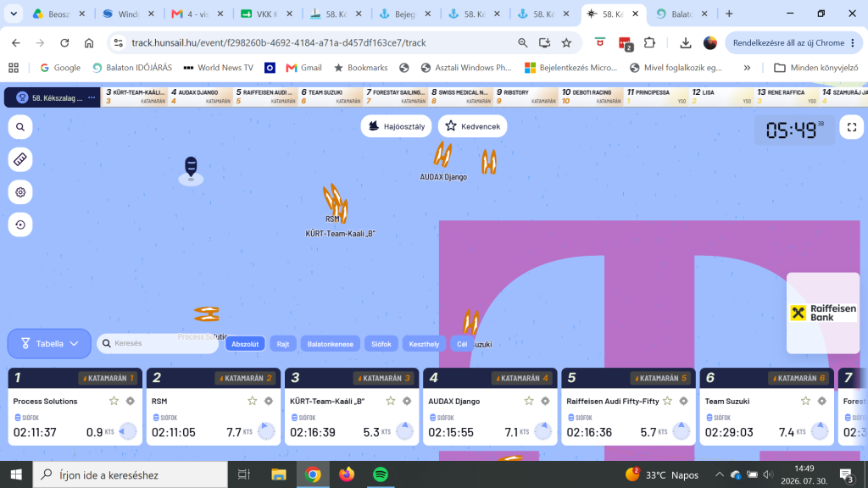Screen dimensions: 868x488
Task: Show hidden system tray icons
Action: 719,474
